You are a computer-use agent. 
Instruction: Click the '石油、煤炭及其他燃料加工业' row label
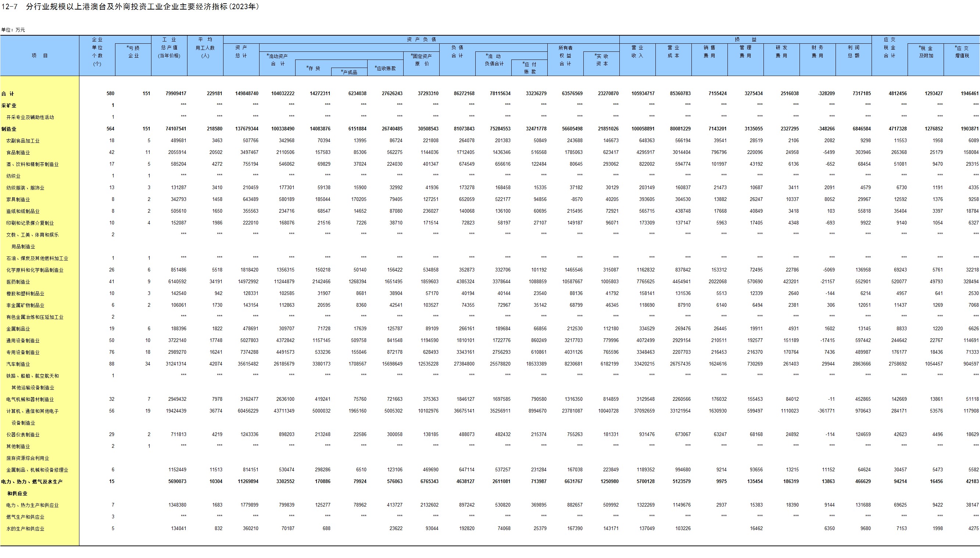click(x=37, y=258)
